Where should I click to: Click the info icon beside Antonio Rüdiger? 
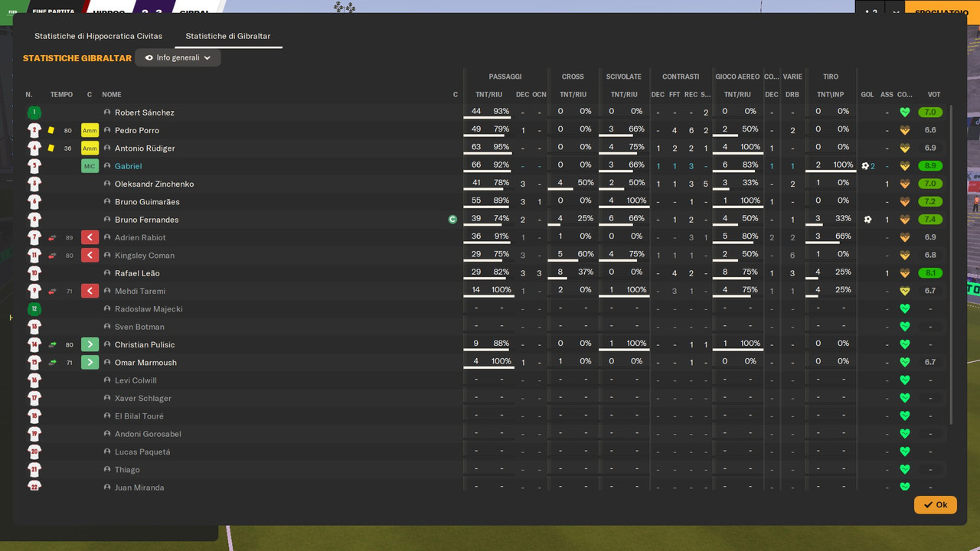pos(107,148)
